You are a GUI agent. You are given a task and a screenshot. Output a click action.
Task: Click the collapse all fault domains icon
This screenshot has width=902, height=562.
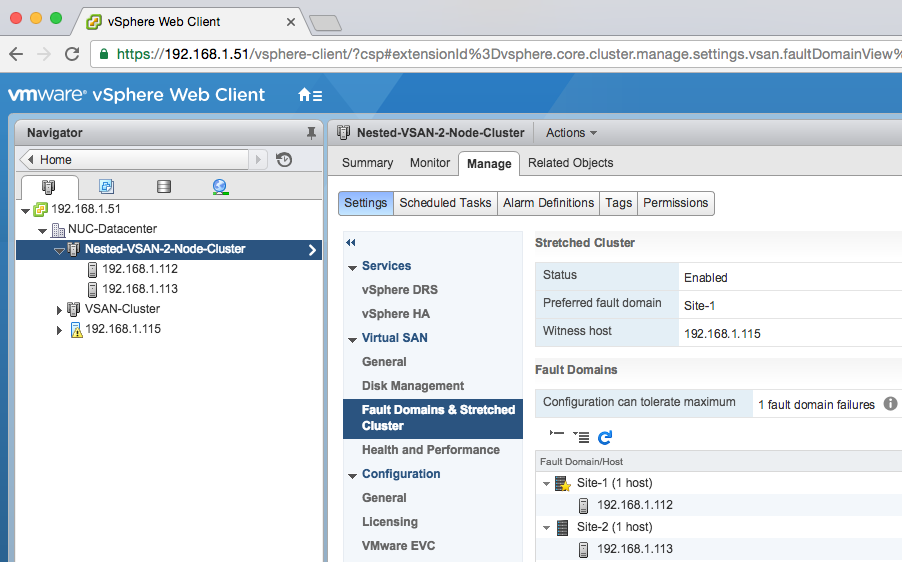(557, 434)
